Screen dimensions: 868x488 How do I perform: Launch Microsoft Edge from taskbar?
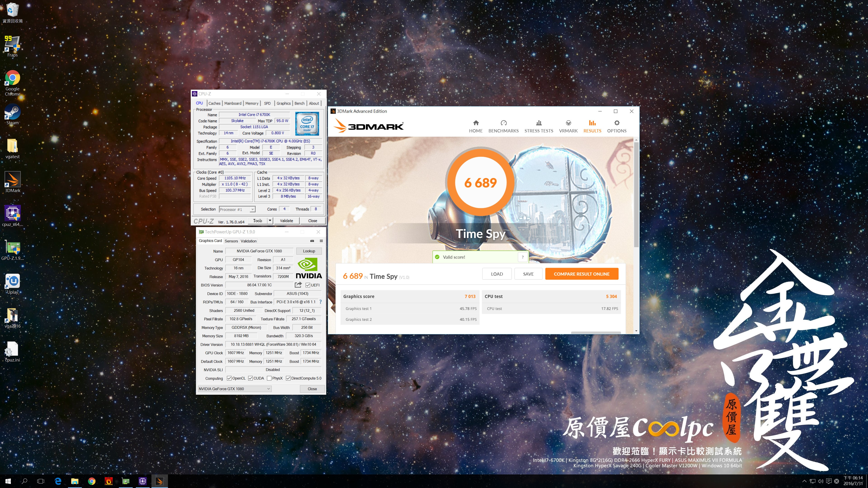tap(58, 481)
